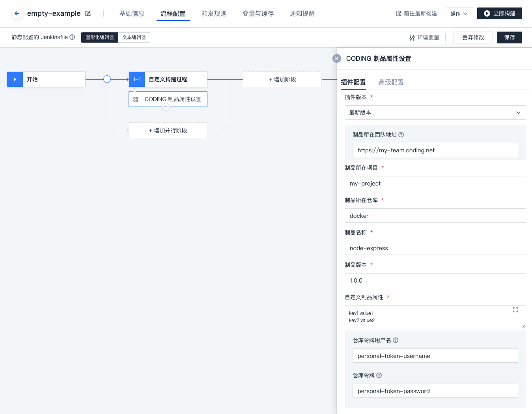Click + 增加阶段 placeholder
Viewport: 532px width, 414px height.
coord(282,79)
